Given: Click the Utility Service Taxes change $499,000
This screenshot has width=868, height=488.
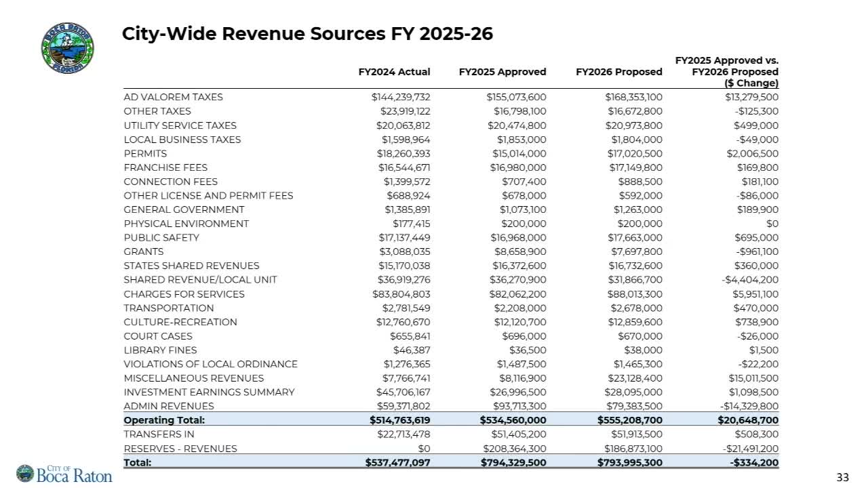Looking at the screenshot, I should click(x=756, y=125).
